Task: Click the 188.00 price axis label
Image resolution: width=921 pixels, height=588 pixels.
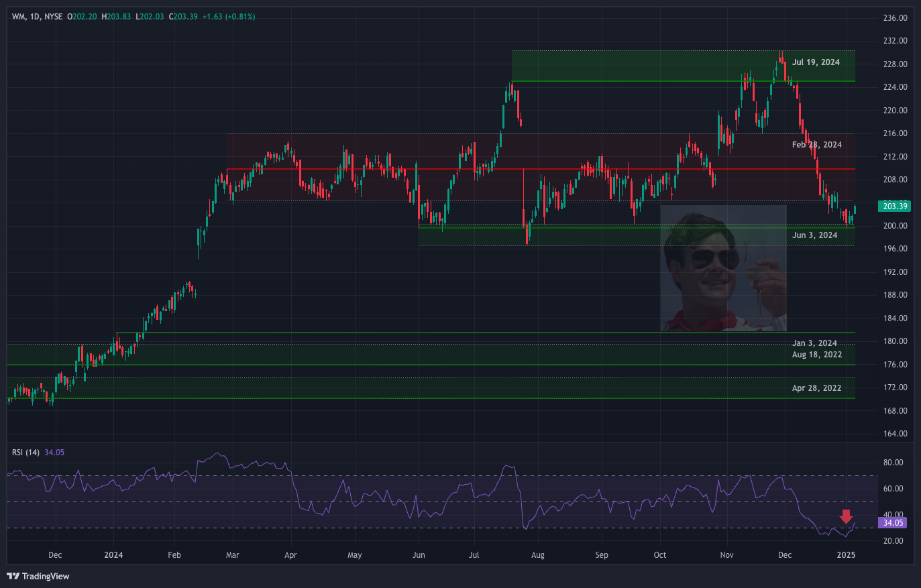Action: [x=895, y=295]
